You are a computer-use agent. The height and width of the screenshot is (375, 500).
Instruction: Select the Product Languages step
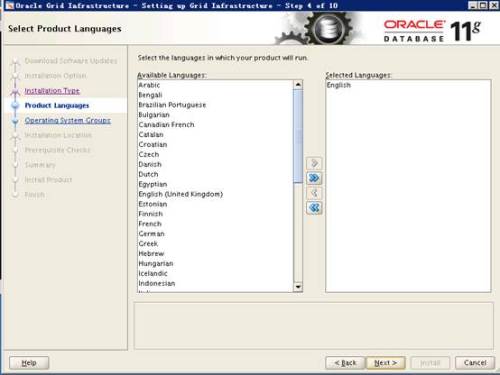pos(57,105)
